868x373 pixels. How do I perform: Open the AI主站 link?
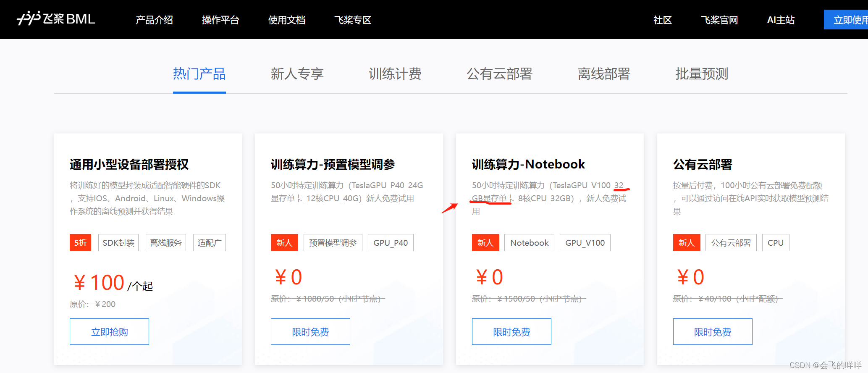[781, 20]
